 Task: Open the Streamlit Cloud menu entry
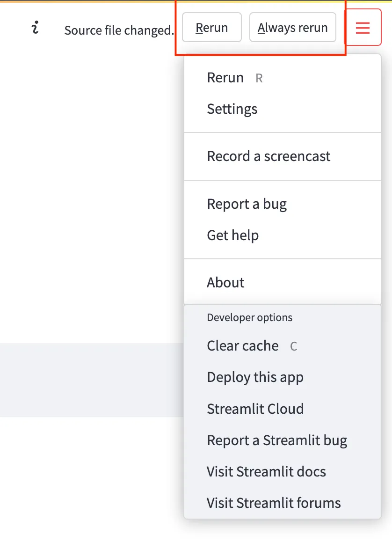pos(255,409)
